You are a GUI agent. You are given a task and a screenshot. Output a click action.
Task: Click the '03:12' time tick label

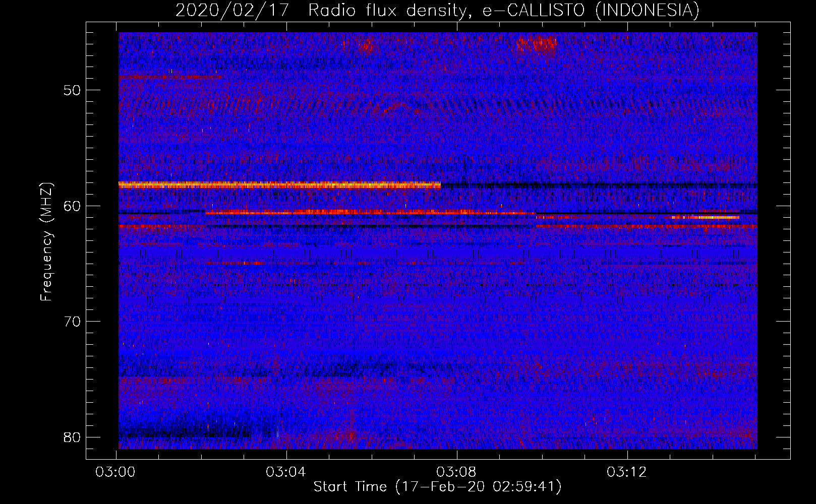click(627, 472)
